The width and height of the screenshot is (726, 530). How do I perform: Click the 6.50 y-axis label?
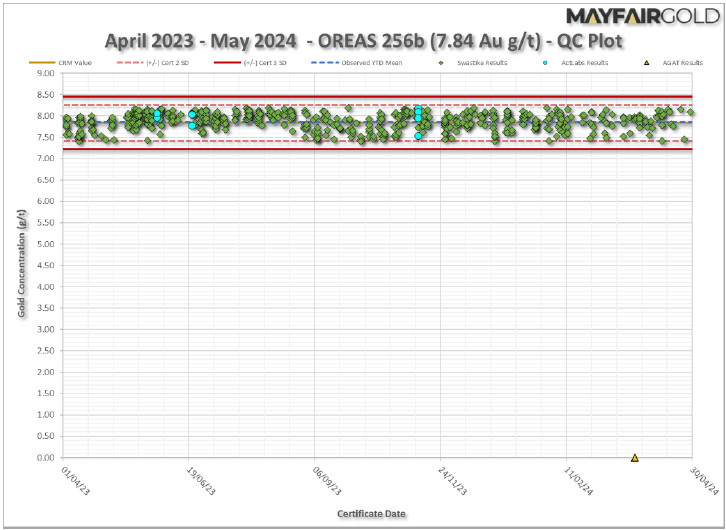tap(46, 180)
